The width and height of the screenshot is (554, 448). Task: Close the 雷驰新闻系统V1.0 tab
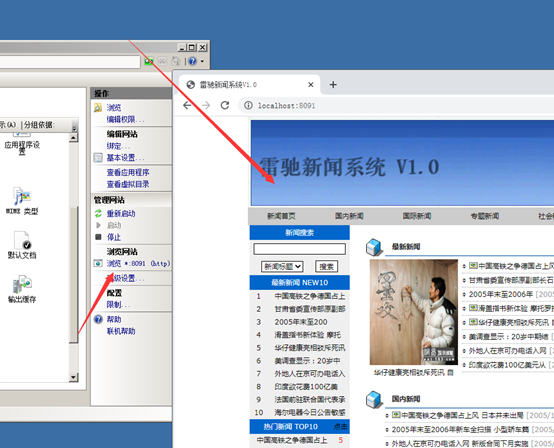click(311, 85)
